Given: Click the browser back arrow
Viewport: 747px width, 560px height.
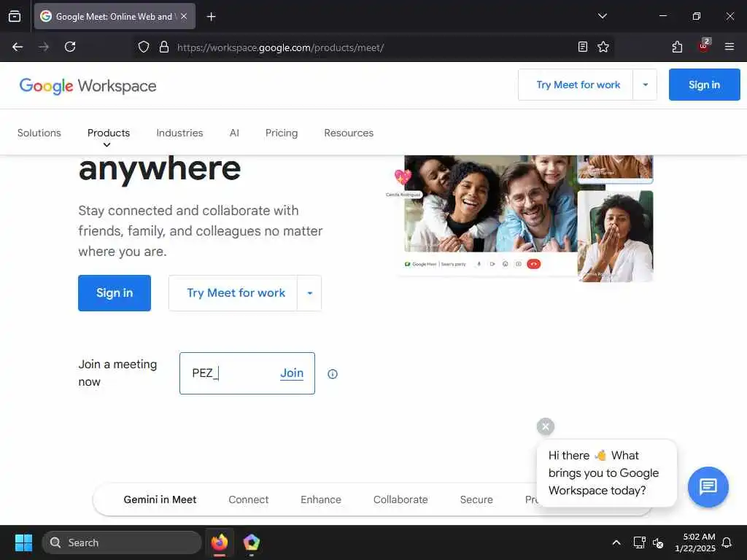Looking at the screenshot, I should (x=18, y=47).
